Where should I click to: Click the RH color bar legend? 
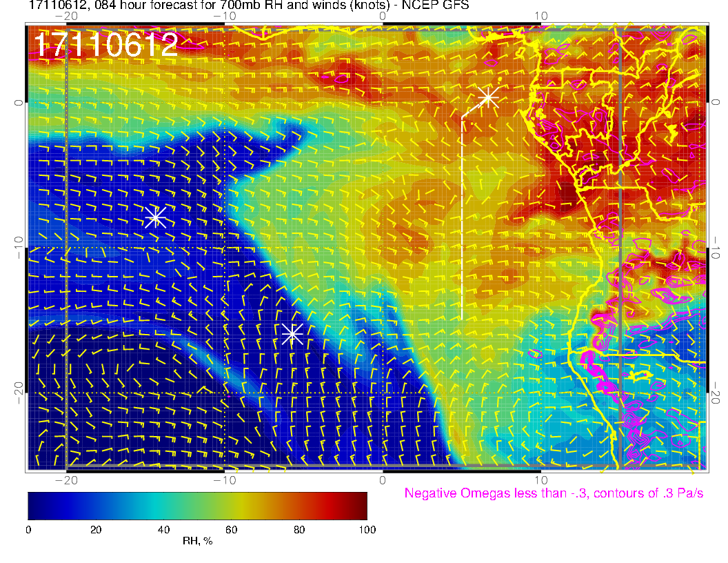coord(197,506)
